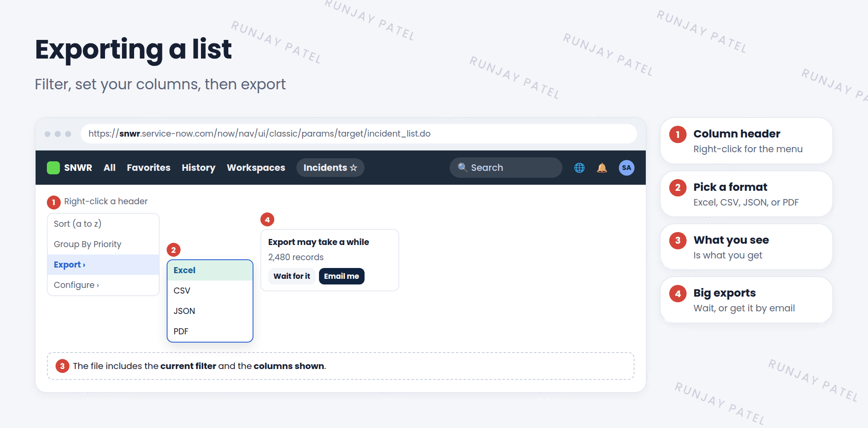
Task: Focus the Search field
Action: (x=506, y=167)
